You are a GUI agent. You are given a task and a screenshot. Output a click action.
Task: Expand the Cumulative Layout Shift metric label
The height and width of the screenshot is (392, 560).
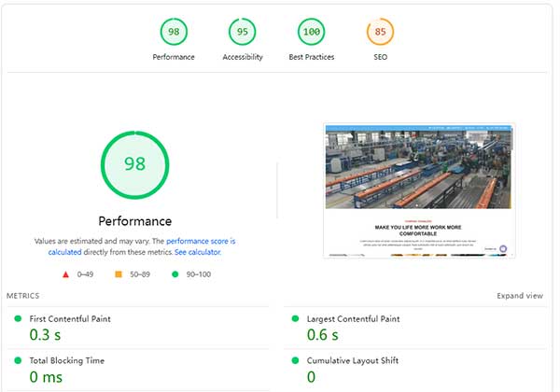[x=351, y=360]
